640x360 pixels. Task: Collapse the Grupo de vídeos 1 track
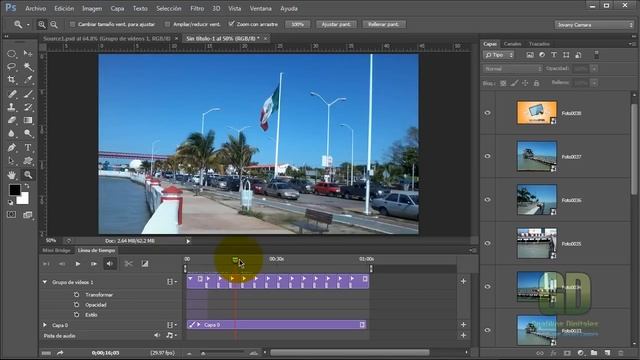click(x=44, y=282)
